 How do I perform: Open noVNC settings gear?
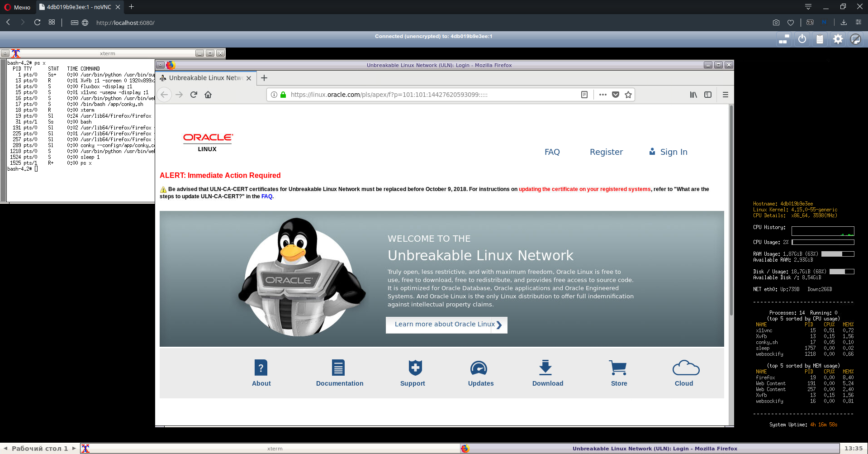point(838,39)
